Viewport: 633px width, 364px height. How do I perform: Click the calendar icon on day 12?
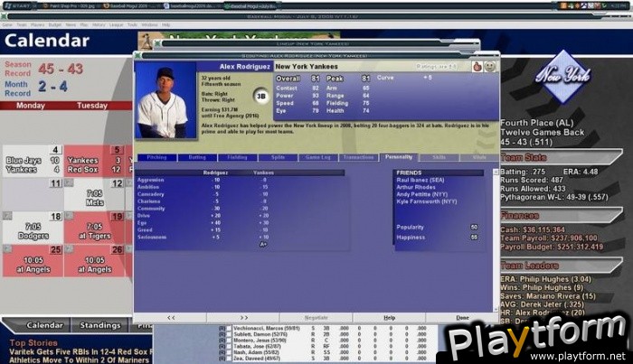tap(69, 182)
